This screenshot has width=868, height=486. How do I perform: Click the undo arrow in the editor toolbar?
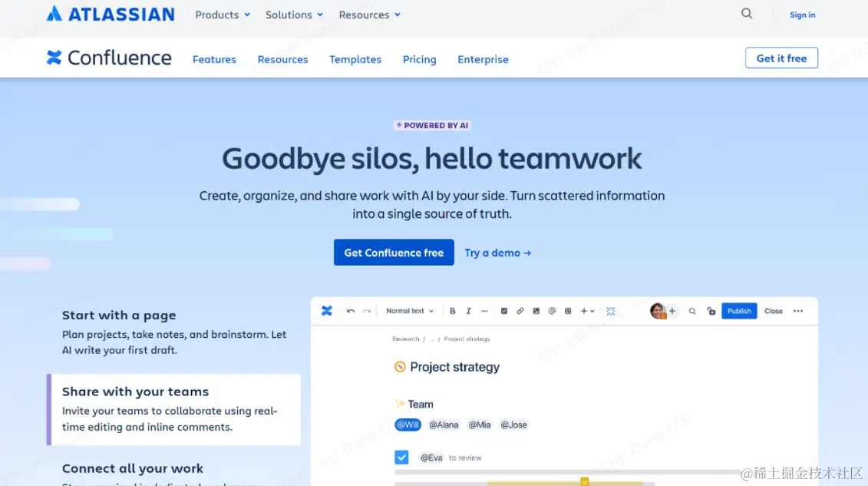click(x=351, y=311)
